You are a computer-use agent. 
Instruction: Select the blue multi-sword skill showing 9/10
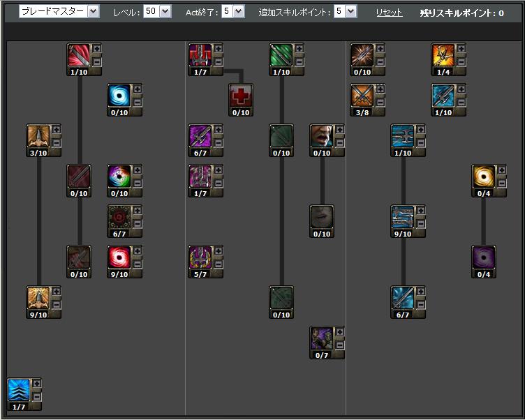[x=403, y=217]
